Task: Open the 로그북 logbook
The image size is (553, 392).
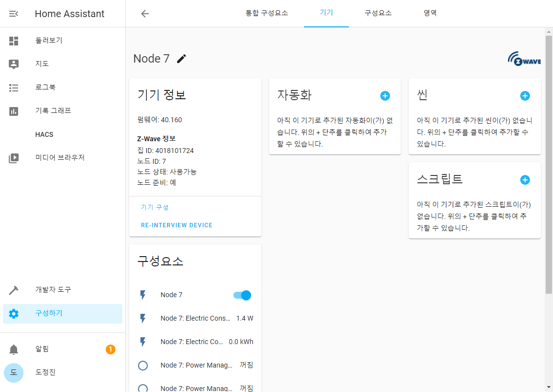Action: [x=63, y=87]
